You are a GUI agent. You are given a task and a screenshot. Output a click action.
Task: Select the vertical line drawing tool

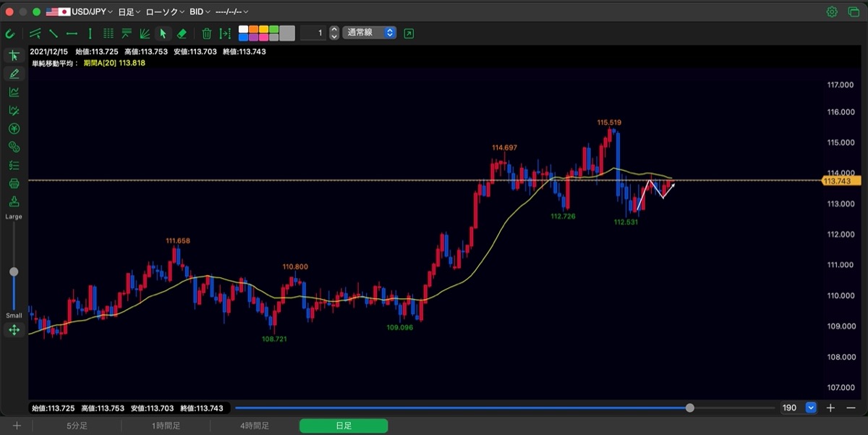pyautogui.click(x=90, y=33)
